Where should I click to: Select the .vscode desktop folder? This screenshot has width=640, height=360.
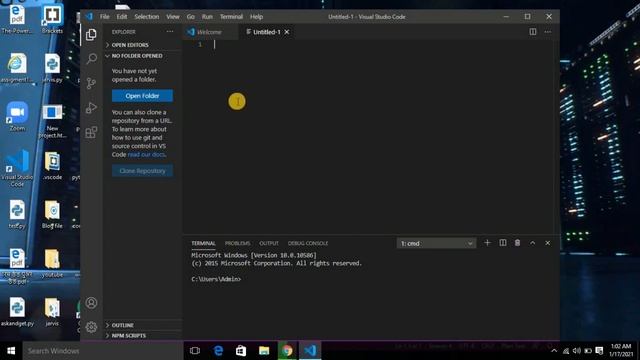click(52, 166)
